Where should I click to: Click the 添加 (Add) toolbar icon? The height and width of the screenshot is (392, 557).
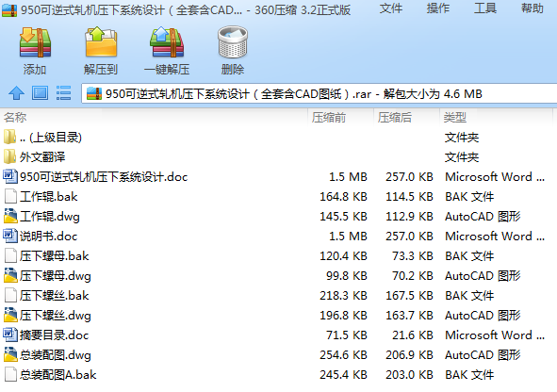(35, 43)
